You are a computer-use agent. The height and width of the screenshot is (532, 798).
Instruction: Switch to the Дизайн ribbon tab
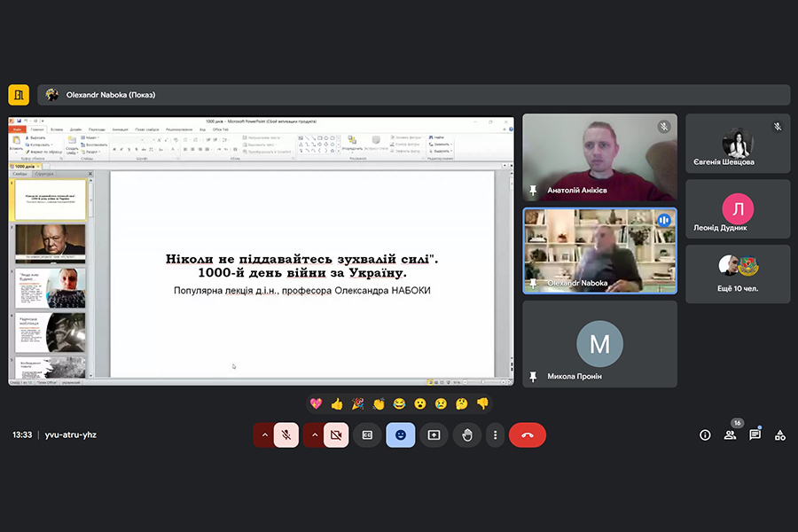(76, 129)
